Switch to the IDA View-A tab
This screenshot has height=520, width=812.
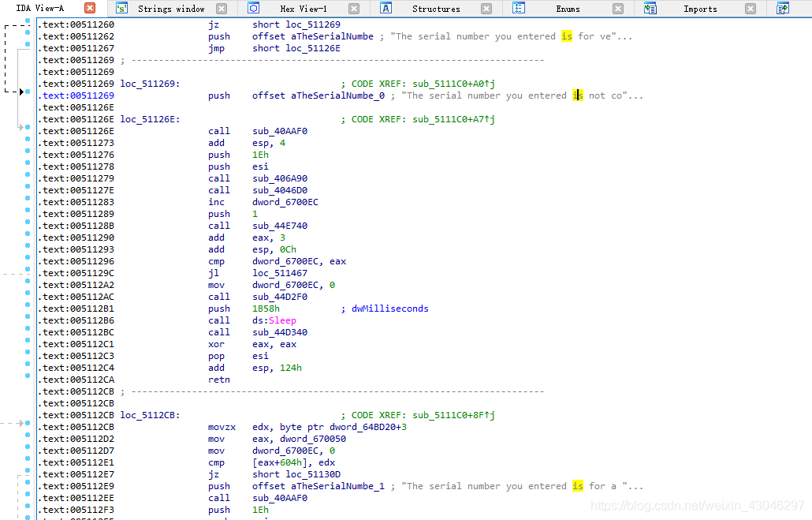(40, 9)
